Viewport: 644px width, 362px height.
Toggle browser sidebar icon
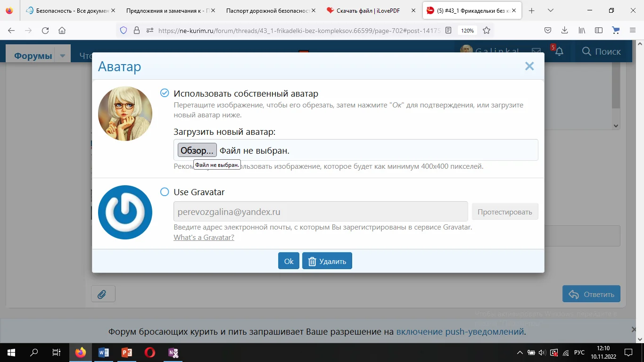pos(599,30)
